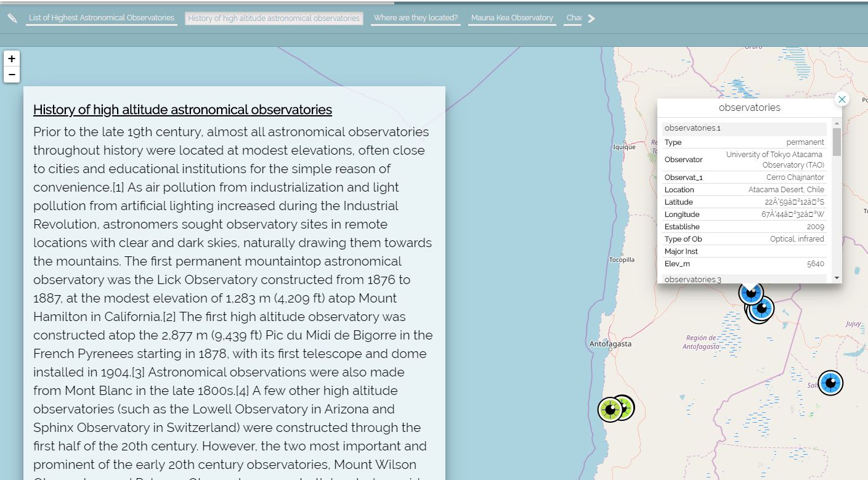Click the 'Cerro Chajnantor' value in popup
This screenshot has width=868, height=480.
point(795,177)
